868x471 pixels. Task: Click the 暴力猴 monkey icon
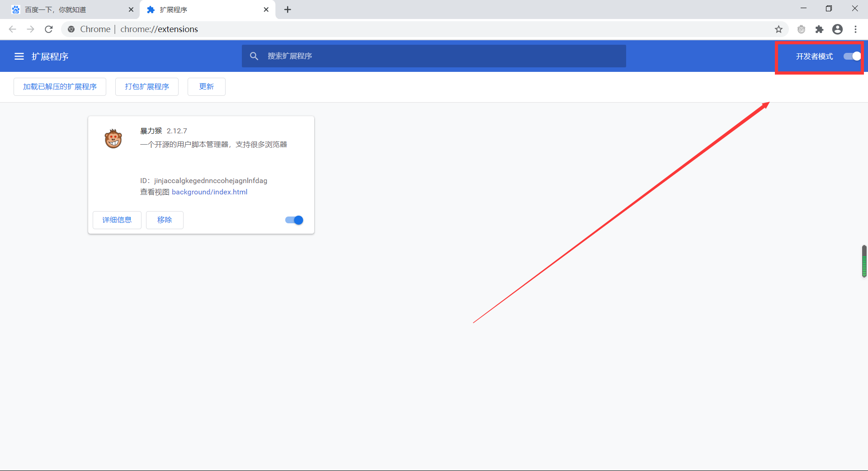(113, 138)
